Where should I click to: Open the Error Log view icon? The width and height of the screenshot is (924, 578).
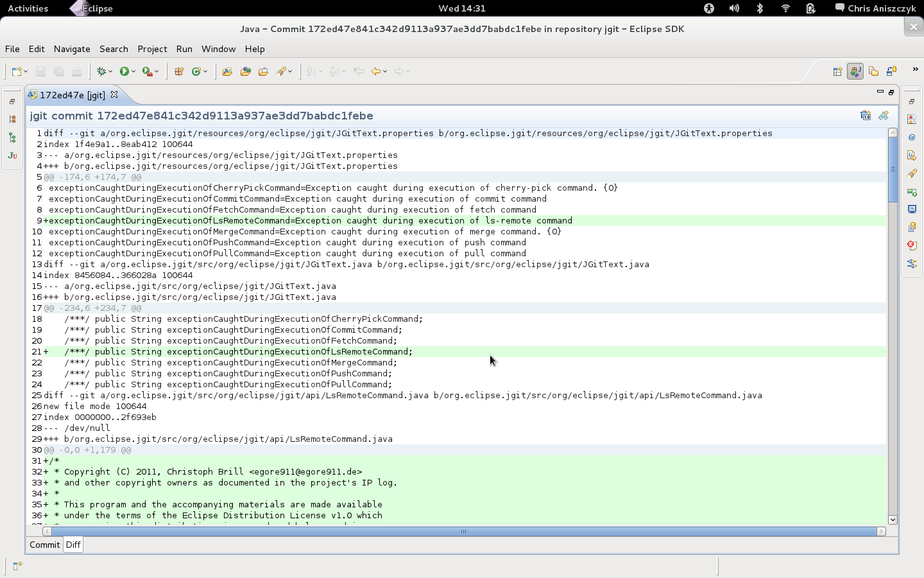(912, 245)
